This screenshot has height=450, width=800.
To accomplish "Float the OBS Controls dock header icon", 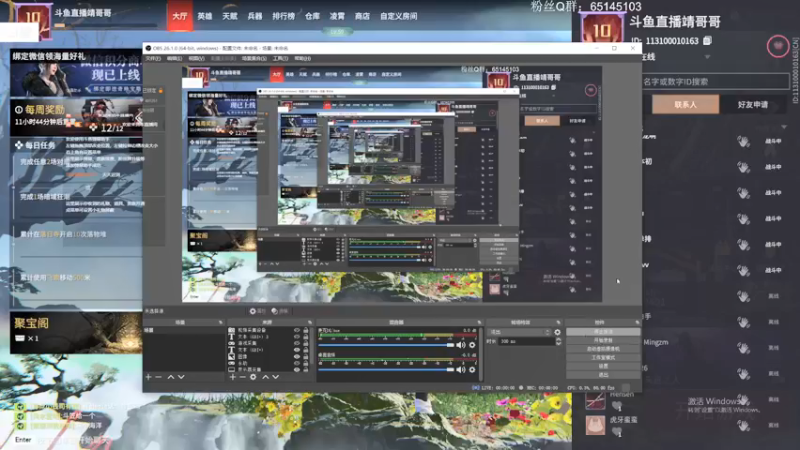I will coord(637,322).
